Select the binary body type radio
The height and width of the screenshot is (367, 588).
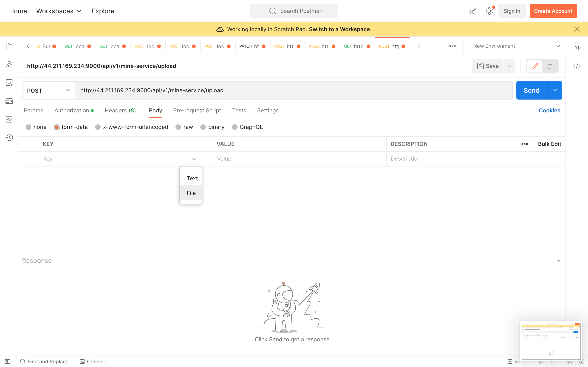click(x=203, y=127)
